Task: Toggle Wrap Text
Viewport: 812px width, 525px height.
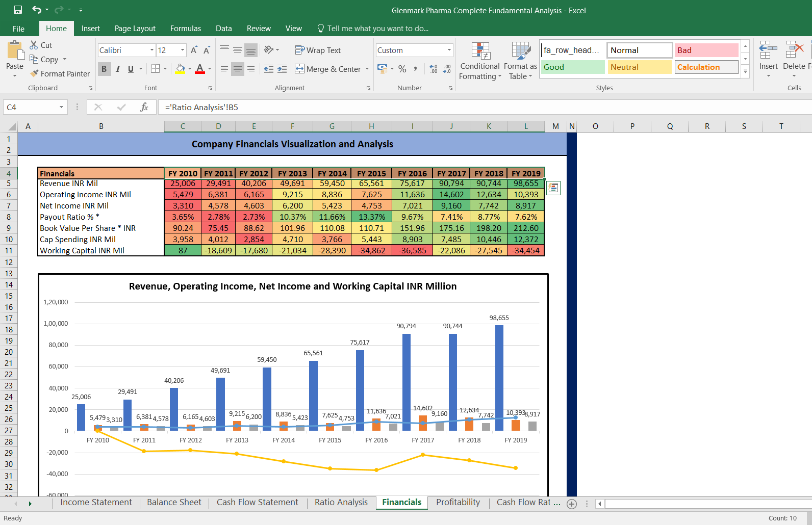Action: (x=318, y=50)
